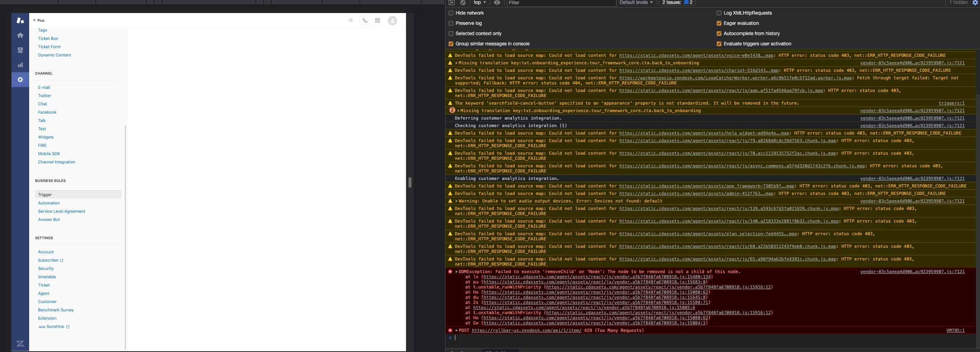
Task: Open the Benchmark Survey settings link
Action: pos(56,310)
